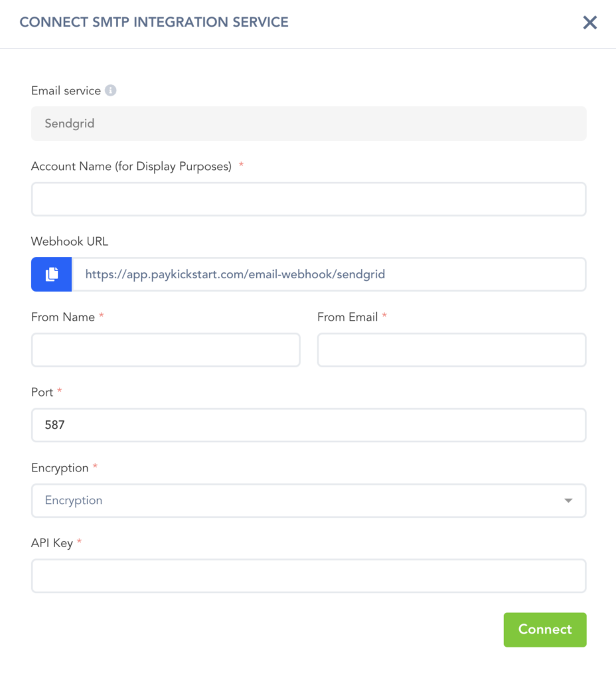The height and width of the screenshot is (680, 616).
Task: Click the "Account Name (for Display Purposes)" label
Action: coord(131,166)
